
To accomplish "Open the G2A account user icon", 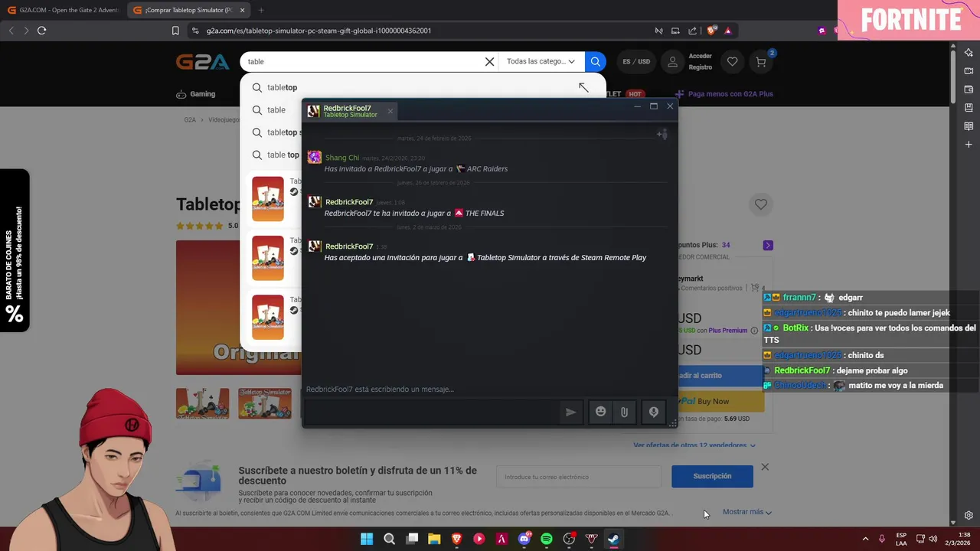I will [x=672, y=62].
